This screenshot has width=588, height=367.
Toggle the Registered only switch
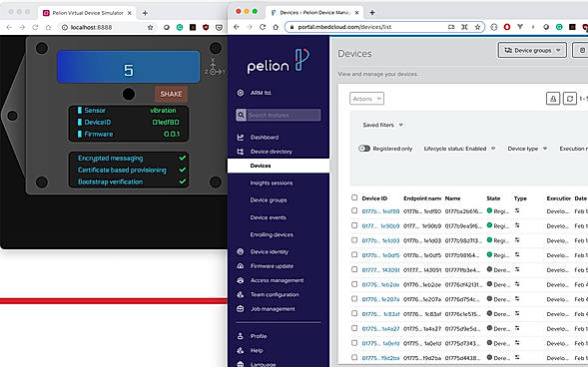[364, 149]
